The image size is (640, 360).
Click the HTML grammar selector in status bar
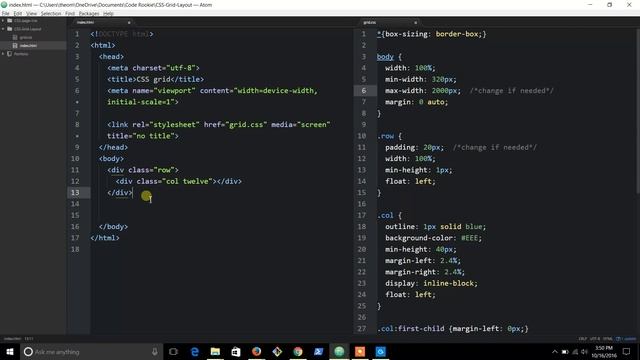608,339
